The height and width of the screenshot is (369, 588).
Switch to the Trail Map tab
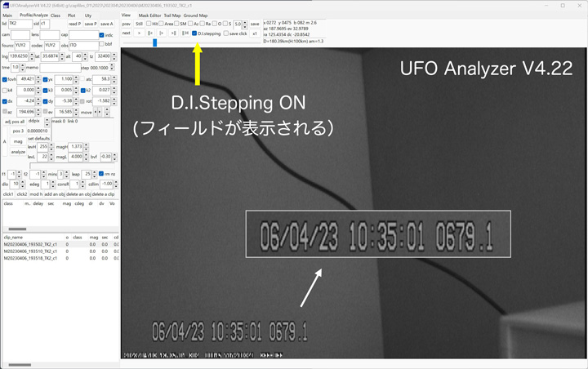[172, 16]
